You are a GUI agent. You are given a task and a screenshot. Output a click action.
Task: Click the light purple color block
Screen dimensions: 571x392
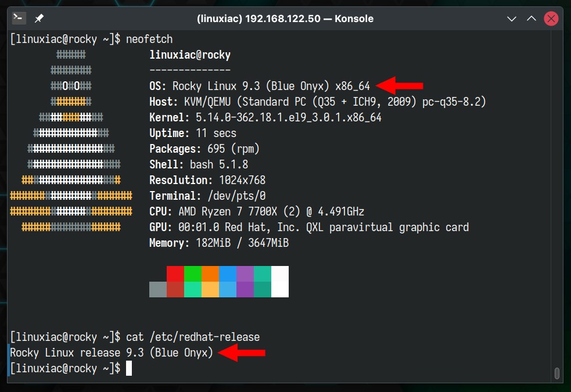click(x=245, y=274)
